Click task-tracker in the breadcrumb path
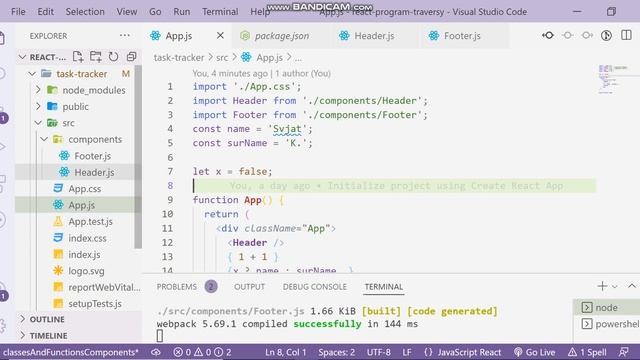640x360 pixels. tap(179, 58)
